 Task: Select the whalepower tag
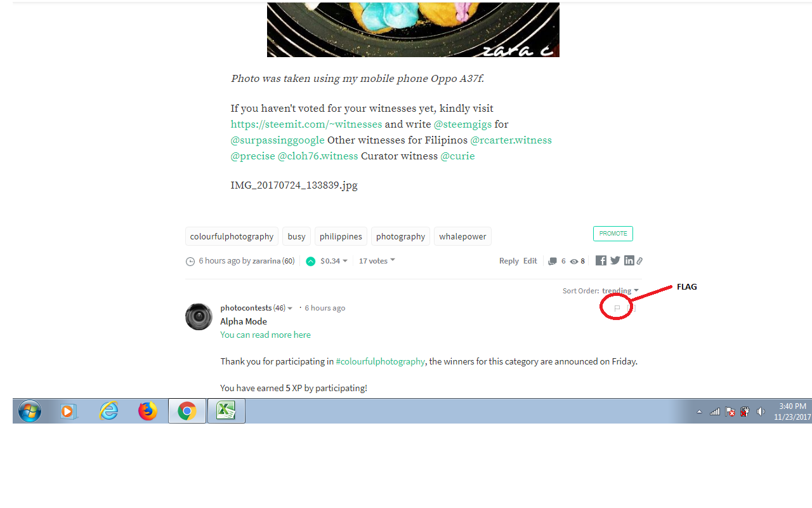[462, 236]
